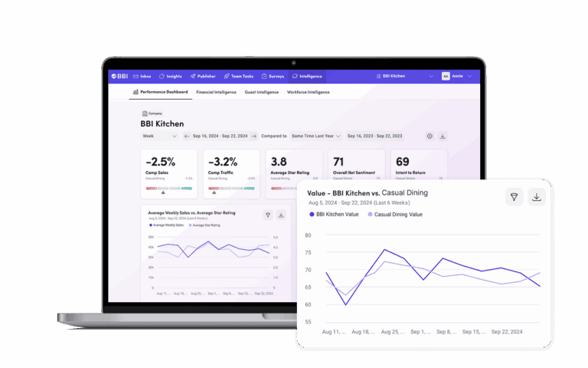The width and height of the screenshot is (588, 368).
Task: Open the Inbox section
Action: [142, 76]
